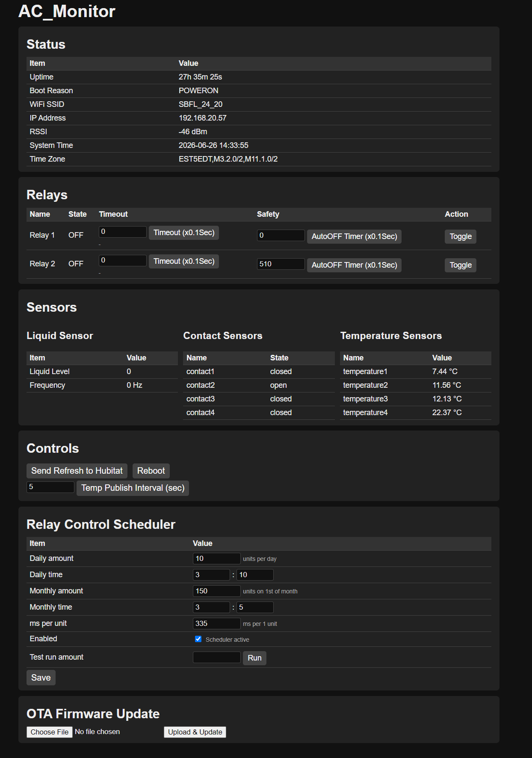Click Relay 1 Timeout (x0.1Sec) button
Viewport: 532px width, 758px height.
(x=184, y=233)
